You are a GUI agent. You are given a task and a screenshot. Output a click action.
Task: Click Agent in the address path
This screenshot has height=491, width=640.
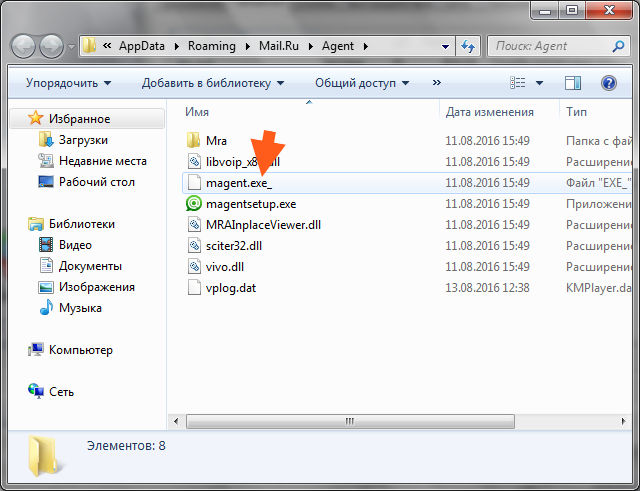338,46
